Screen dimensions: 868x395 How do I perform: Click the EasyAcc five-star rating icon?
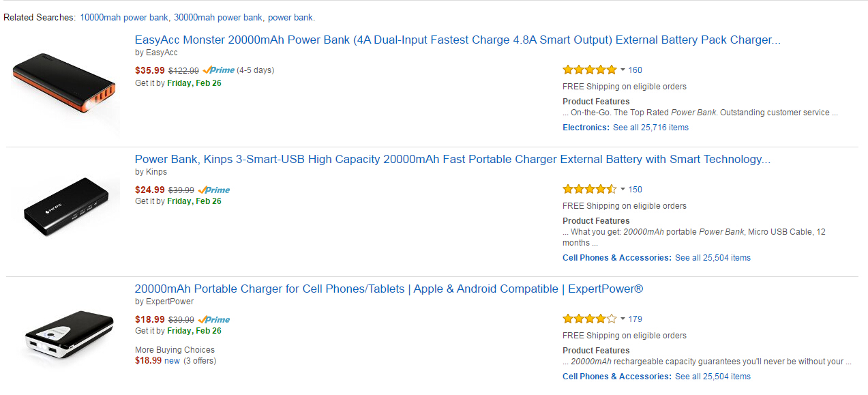click(589, 70)
